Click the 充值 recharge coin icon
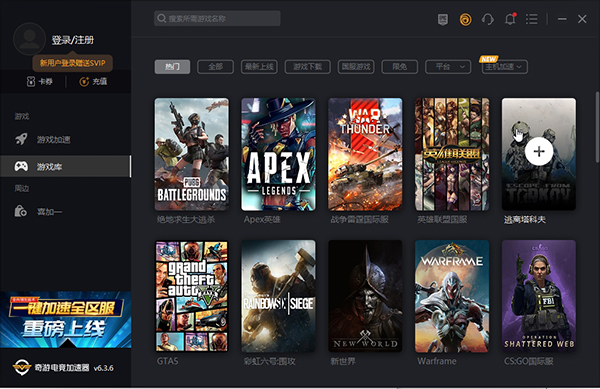Image resolution: width=600 pixels, height=389 pixels. (x=84, y=81)
